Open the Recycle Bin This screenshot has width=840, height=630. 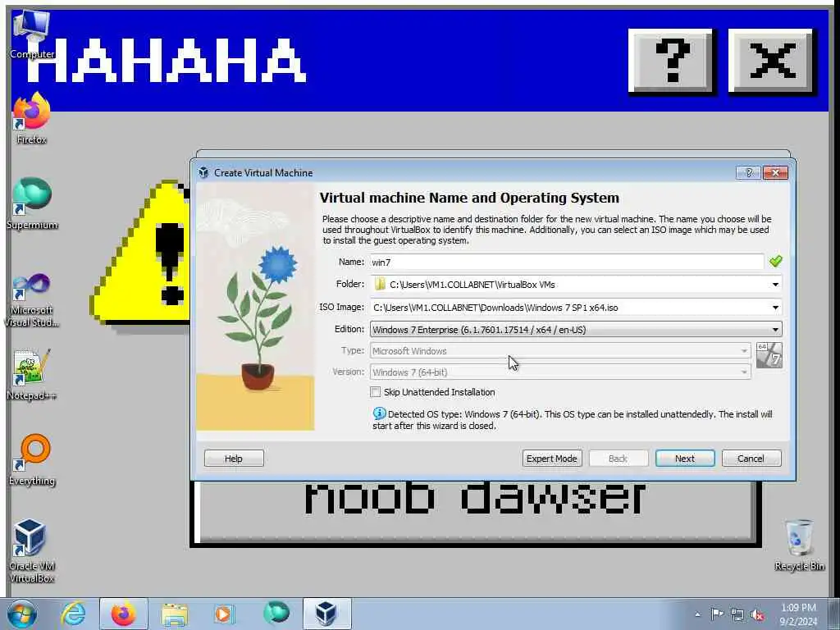[799, 546]
